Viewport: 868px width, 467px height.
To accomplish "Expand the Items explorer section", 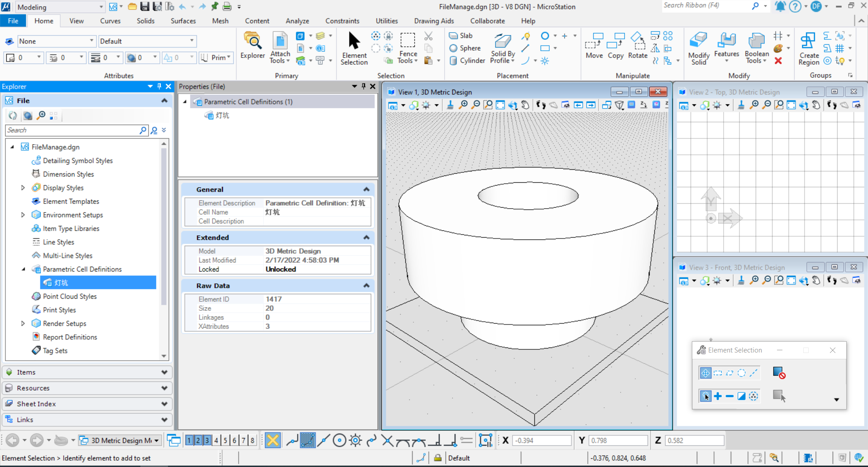I will [87, 372].
